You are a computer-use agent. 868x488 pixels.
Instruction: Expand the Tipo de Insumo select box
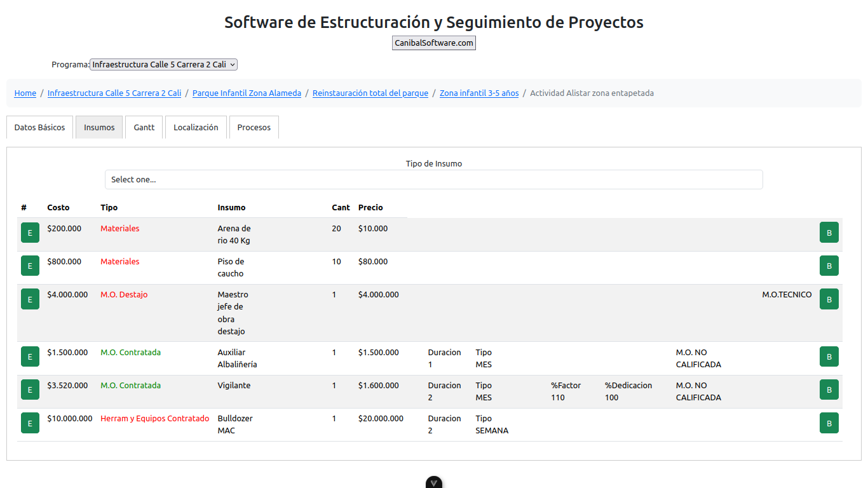click(433, 179)
